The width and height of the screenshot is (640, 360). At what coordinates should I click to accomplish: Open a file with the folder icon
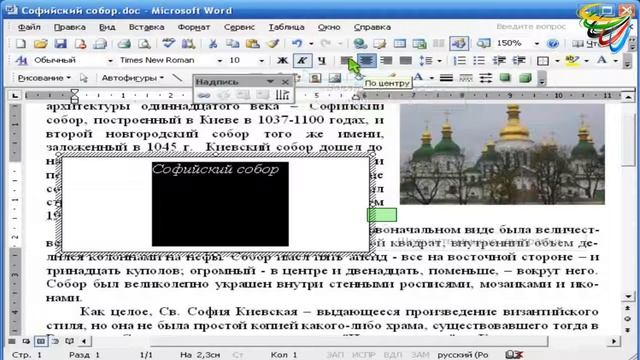click(40, 43)
